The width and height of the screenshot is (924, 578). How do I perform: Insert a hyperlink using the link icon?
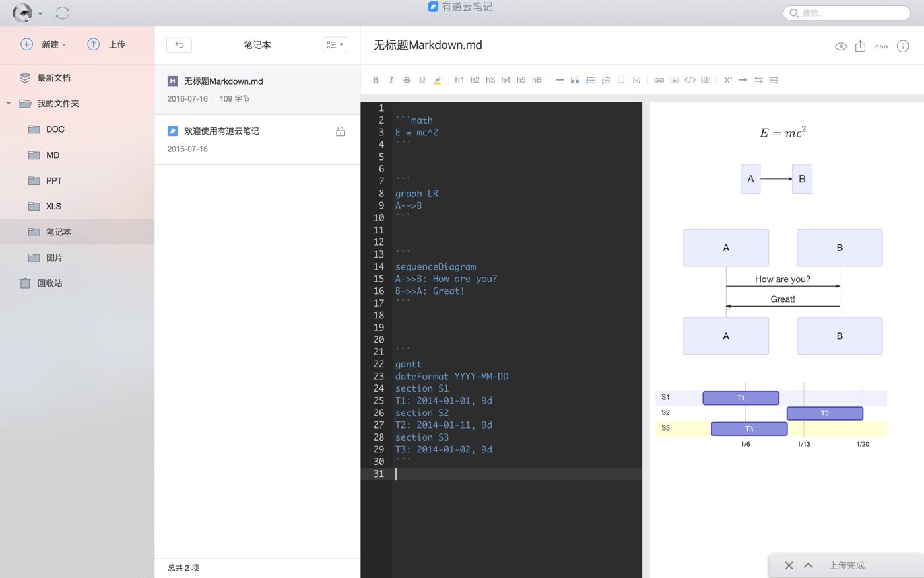[659, 80]
